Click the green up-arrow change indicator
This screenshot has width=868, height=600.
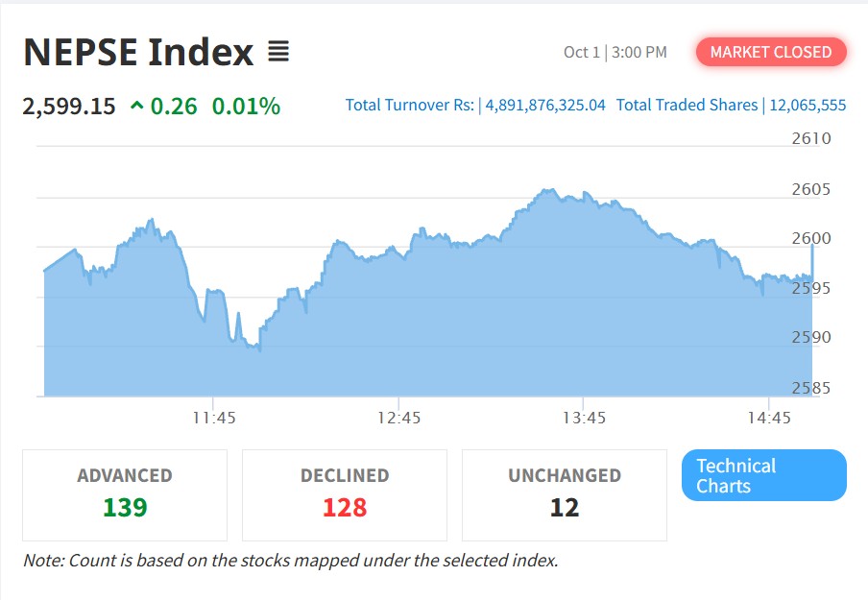pyautogui.click(x=136, y=105)
